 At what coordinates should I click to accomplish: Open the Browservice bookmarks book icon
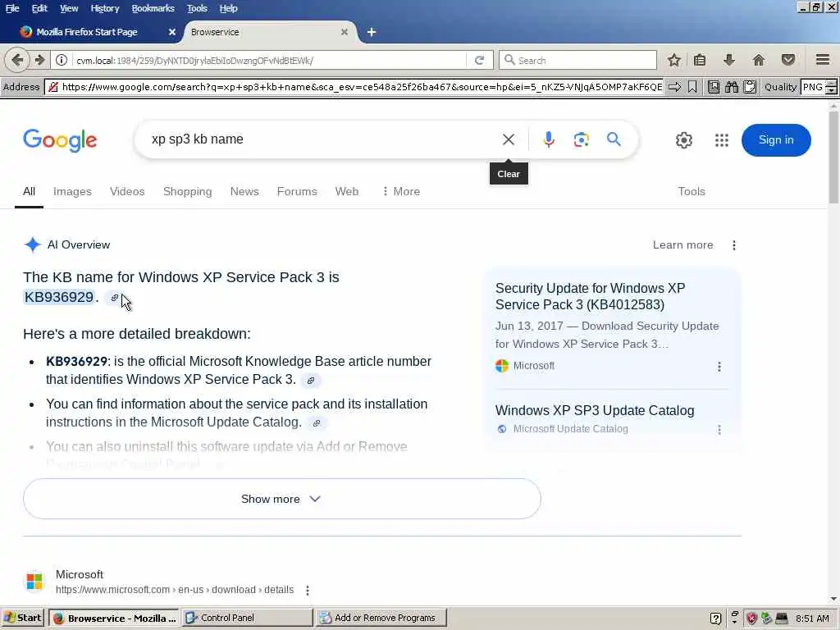pos(714,87)
